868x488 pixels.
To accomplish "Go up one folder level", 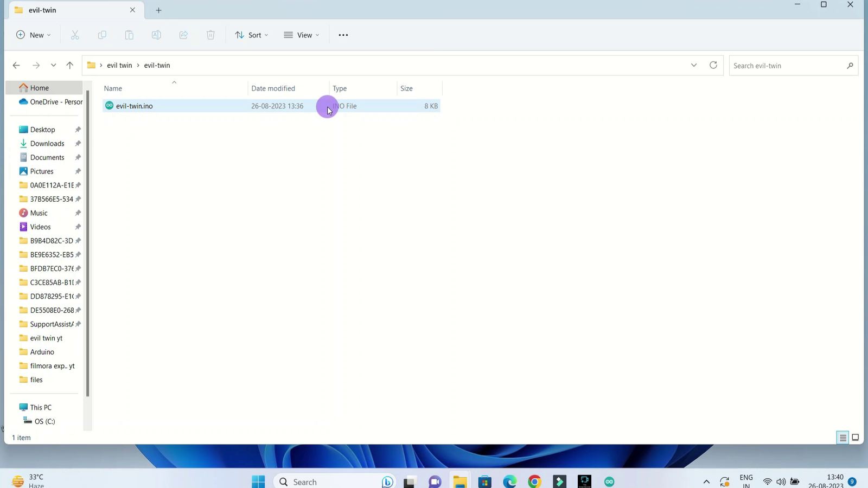I will pyautogui.click(x=69, y=66).
